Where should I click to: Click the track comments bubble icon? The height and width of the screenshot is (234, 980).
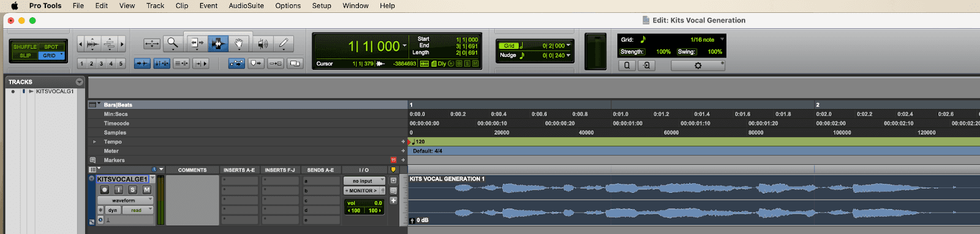(x=393, y=191)
